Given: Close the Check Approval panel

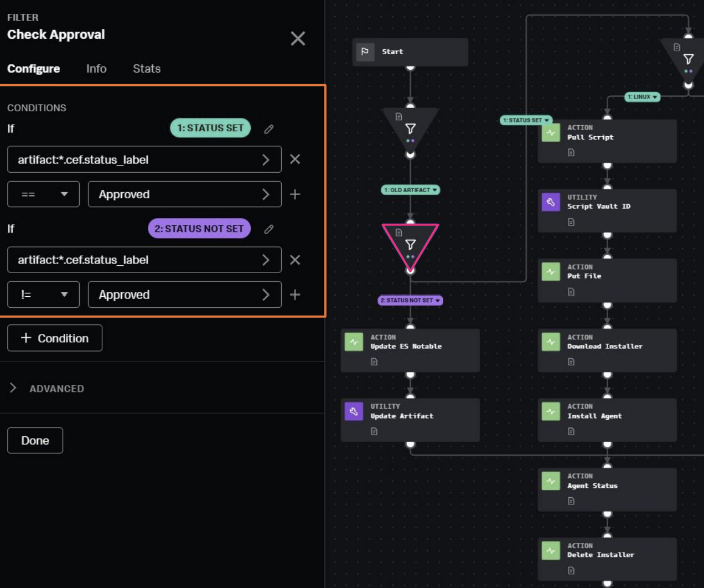Looking at the screenshot, I should 298,38.
